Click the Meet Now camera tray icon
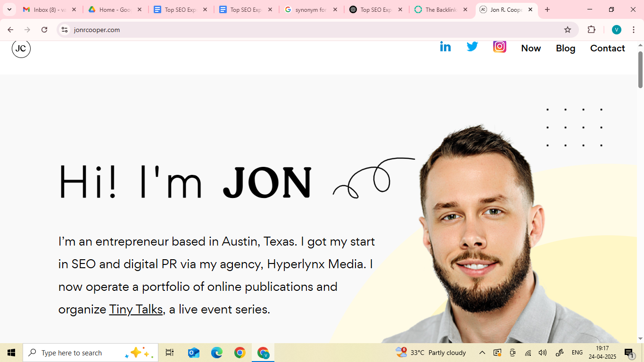Image resolution: width=644 pixels, height=362 pixels. coord(512,353)
